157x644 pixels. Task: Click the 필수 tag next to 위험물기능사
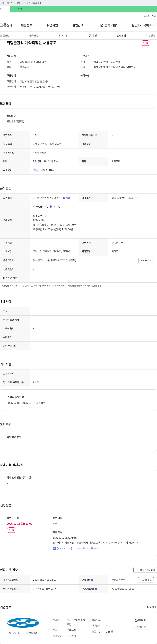click(36, 170)
